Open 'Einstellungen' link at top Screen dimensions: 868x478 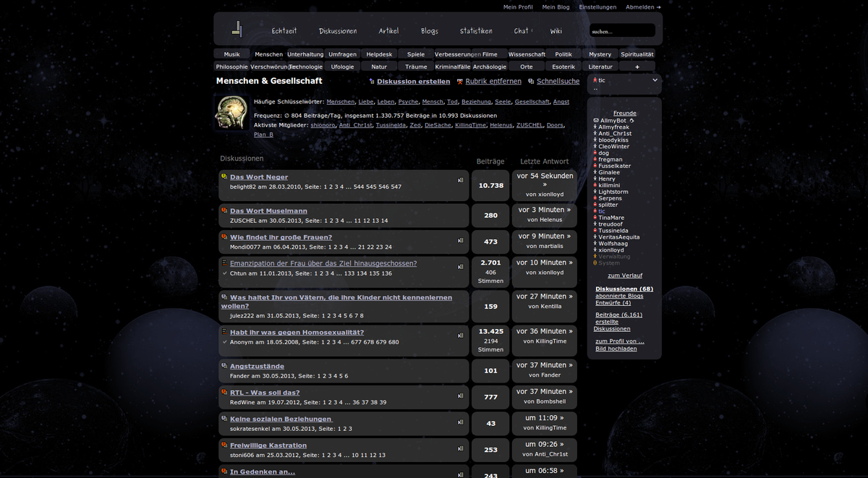pyautogui.click(x=597, y=7)
